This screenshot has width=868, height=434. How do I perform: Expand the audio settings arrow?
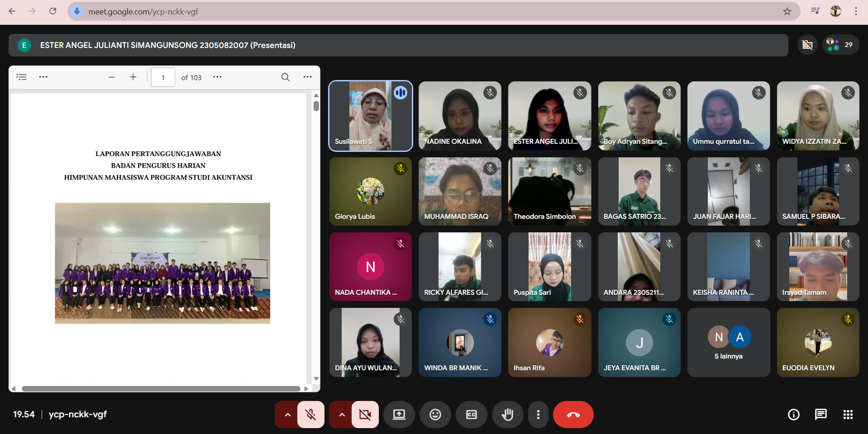287,415
